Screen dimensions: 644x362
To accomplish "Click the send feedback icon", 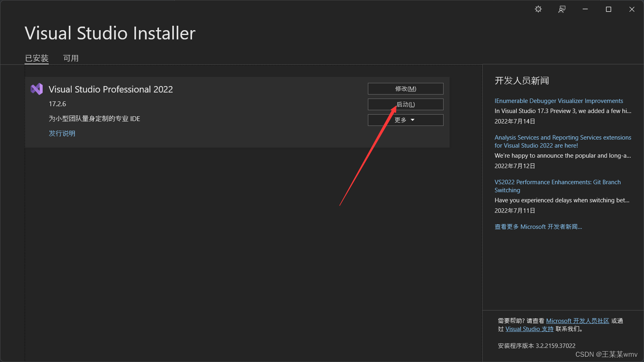I will point(561,9).
